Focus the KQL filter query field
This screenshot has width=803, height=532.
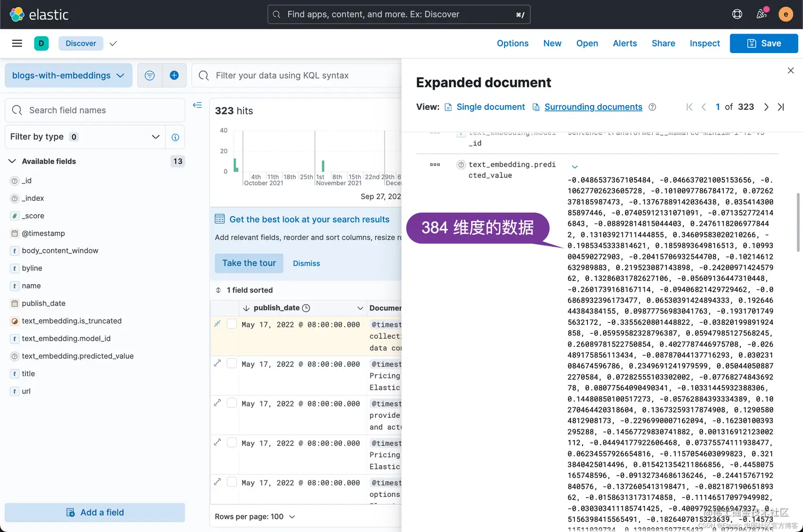click(297, 75)
